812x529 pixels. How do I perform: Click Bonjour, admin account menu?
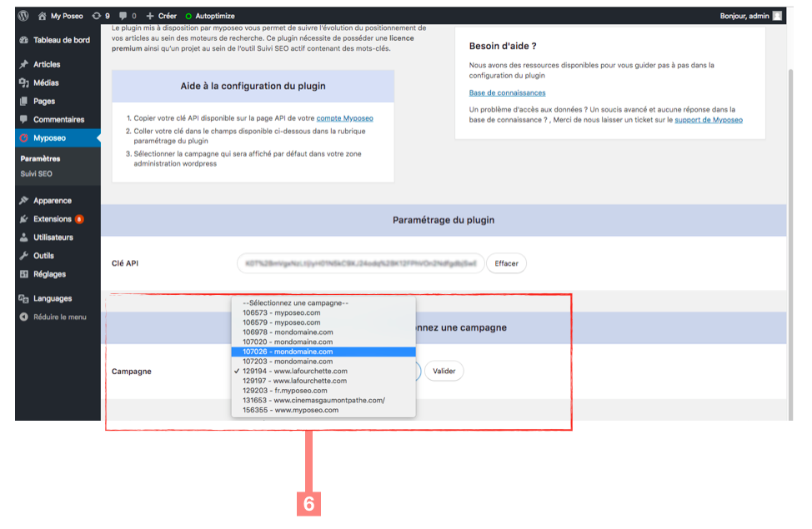coord(750,16)
